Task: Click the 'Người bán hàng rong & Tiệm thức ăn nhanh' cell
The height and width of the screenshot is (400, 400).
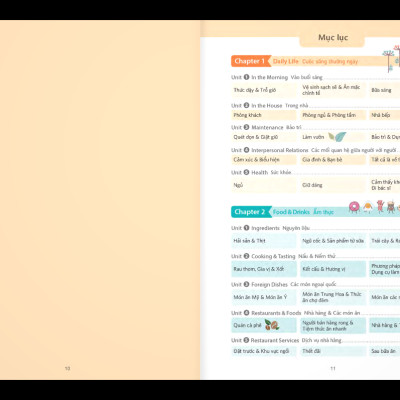Action: coord(333,325)
